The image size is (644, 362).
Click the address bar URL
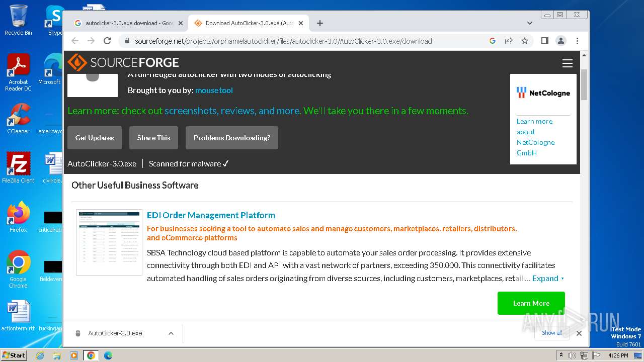283,41
